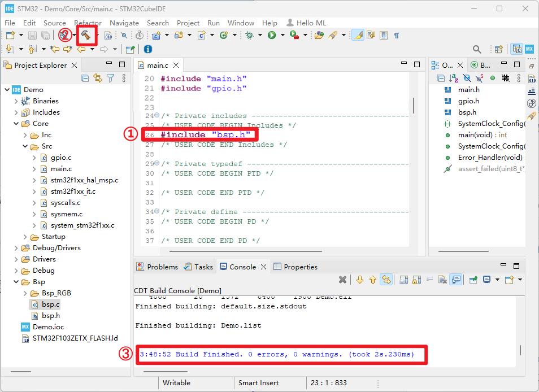This screenshot has width=539, height=392.
Task: Click the hammer Build icon
Action: coord(86,35)
